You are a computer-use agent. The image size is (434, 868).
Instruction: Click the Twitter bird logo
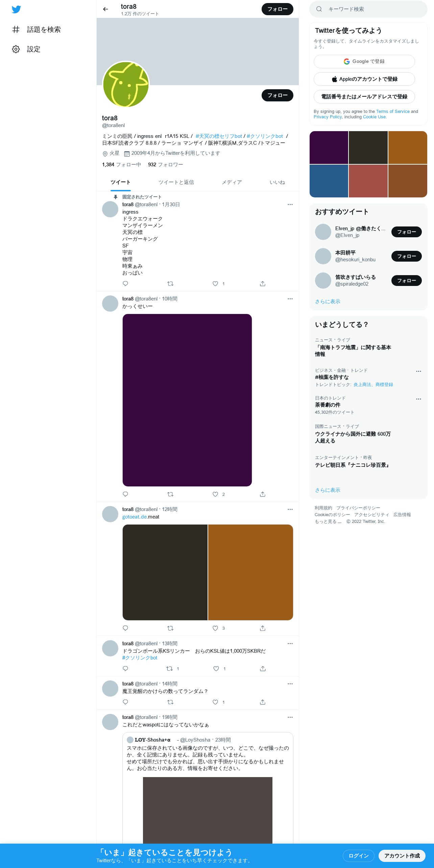(16, 9)
